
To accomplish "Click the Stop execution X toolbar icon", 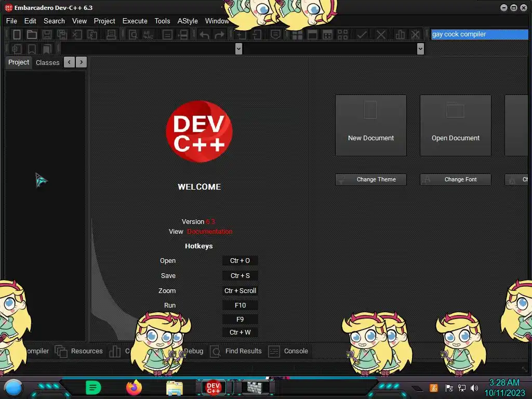I will 381,35.
